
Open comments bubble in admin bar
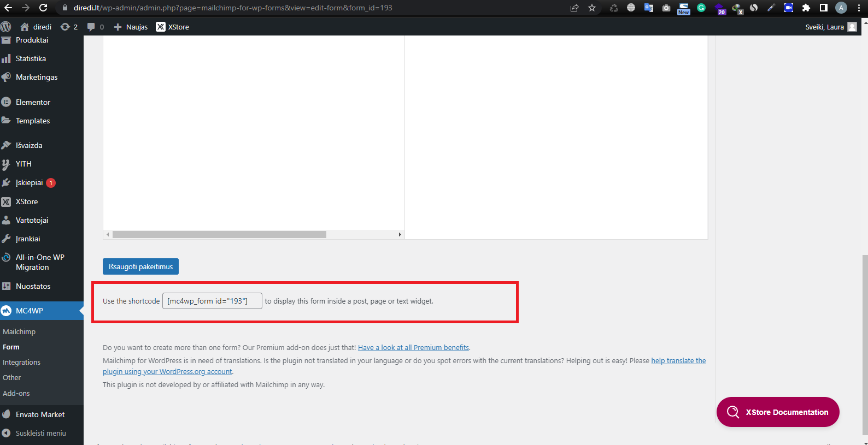[x=96, y=27]
